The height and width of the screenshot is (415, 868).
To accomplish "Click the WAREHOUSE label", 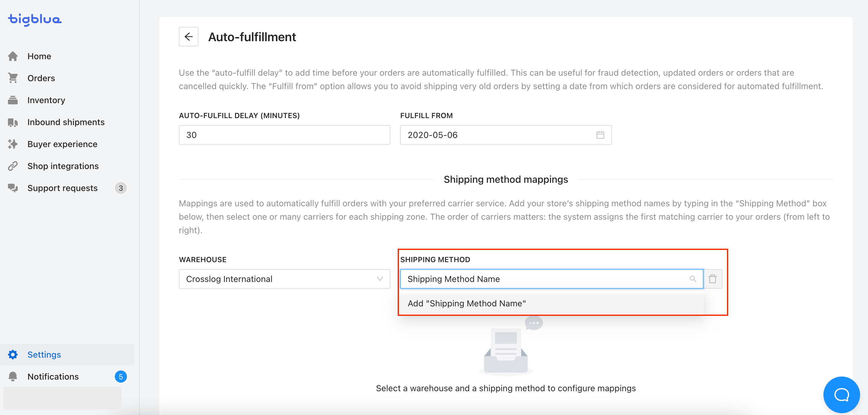I will pos(203,260).
